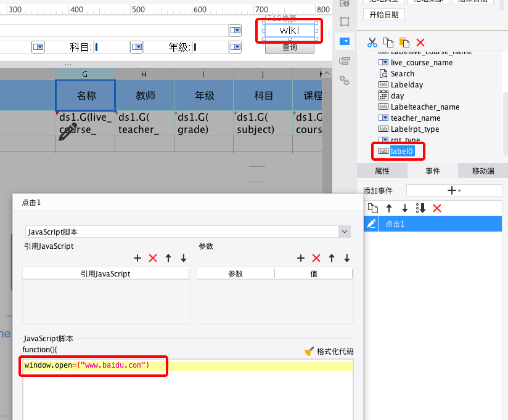Open the JavaScript脚本 event type dropdown
Viewport: 508px width, 420px height.
345,232
